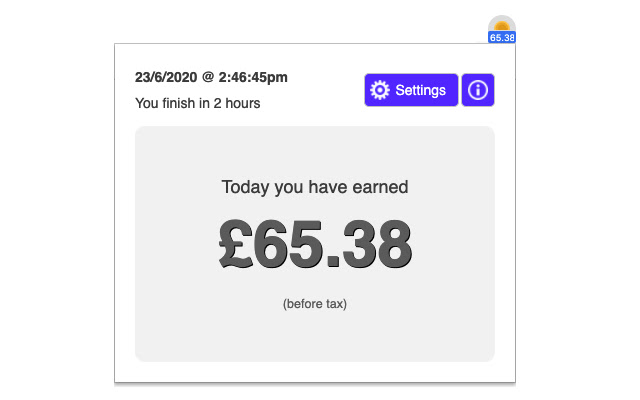Select "You finish in 2 hours" text
Image resolution: width=640 pixels, height=400 pixels.
point(198,103)
